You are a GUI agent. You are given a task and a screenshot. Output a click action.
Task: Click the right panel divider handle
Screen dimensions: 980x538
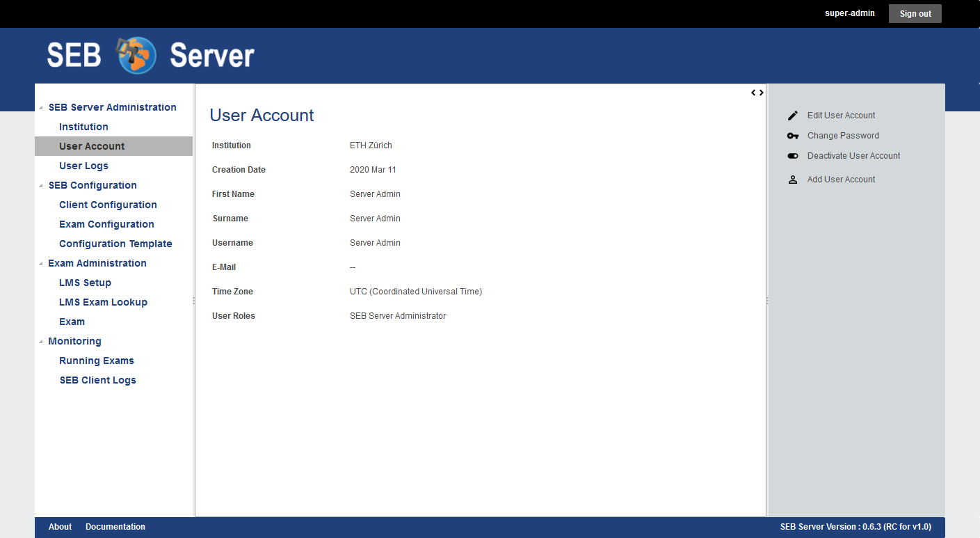767,301
